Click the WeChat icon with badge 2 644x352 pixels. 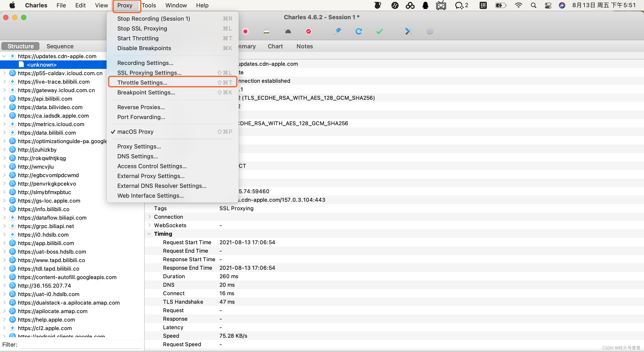pos(462,5)
